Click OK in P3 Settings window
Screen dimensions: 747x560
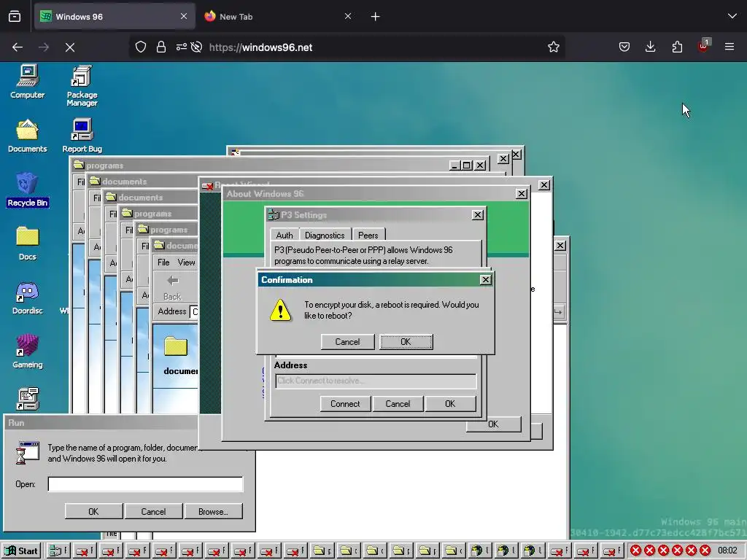[450, 404]
